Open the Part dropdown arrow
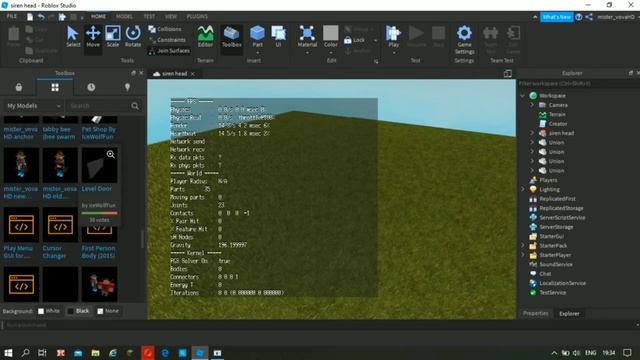This screenshot has width=640, height=360. pos(257,53)
